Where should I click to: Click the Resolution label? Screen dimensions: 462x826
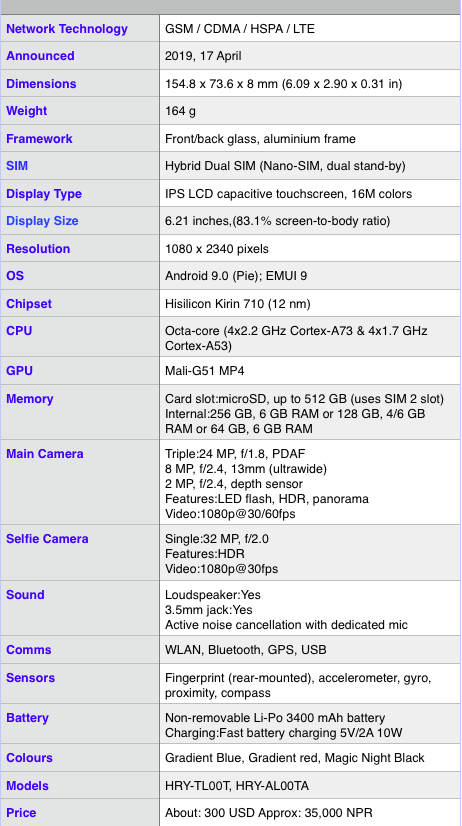click(x=38, y=249)
